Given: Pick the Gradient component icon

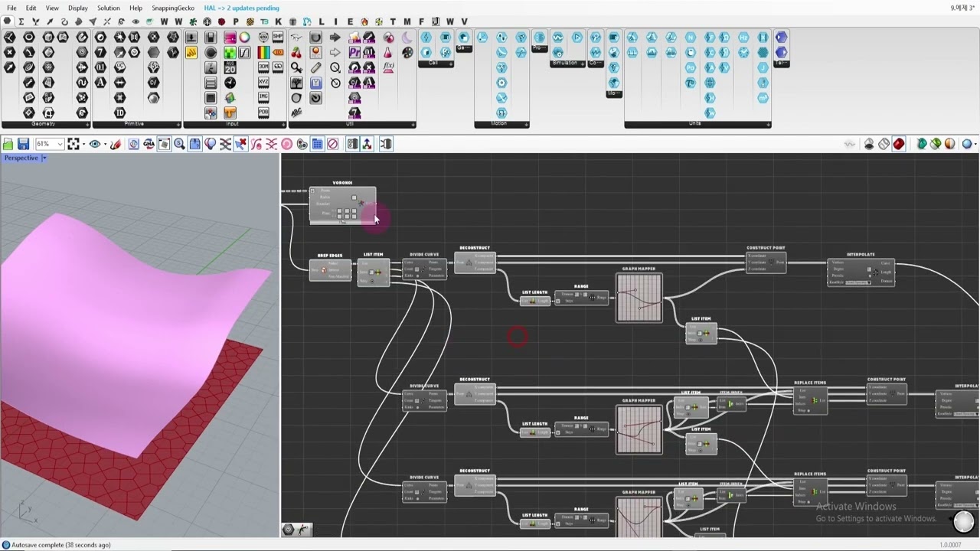Looking at the screenshot, I should coord(263,52).
